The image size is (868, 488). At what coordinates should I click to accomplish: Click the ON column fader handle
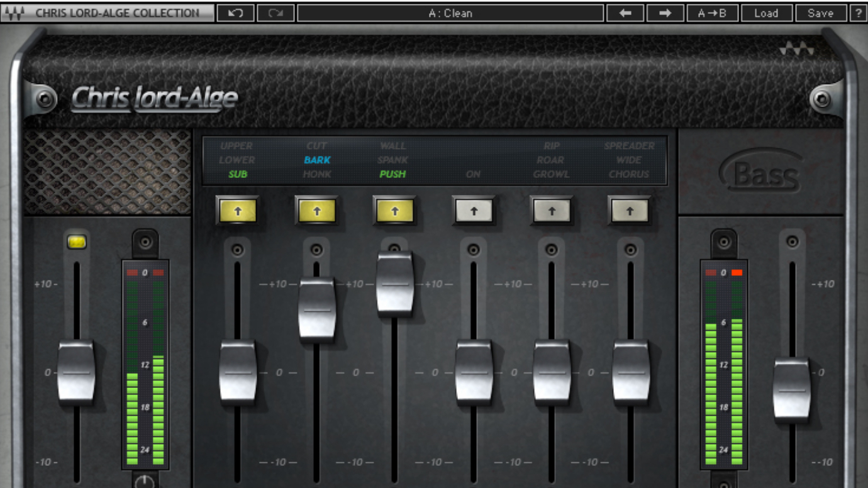[x=474, y=372]
